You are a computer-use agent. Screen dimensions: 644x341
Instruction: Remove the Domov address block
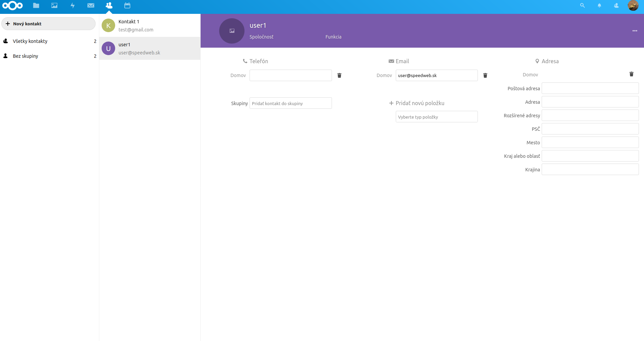pyautogui.click(x=632, y=74)
